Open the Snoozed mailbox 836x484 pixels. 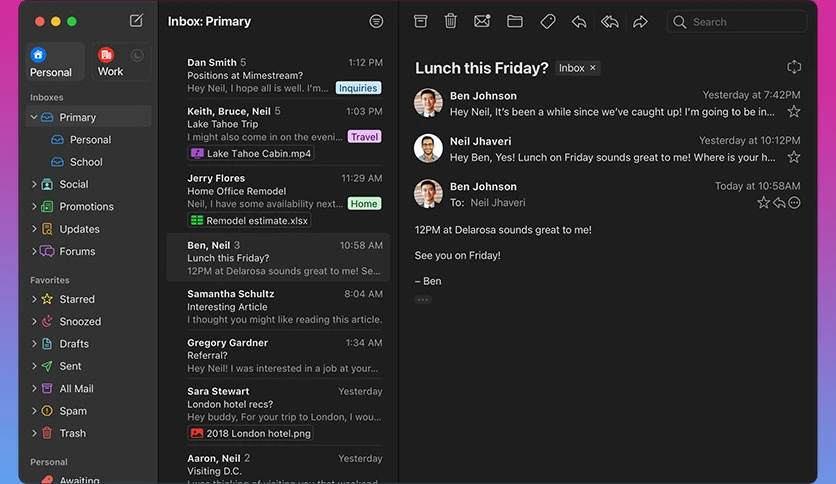89,321
